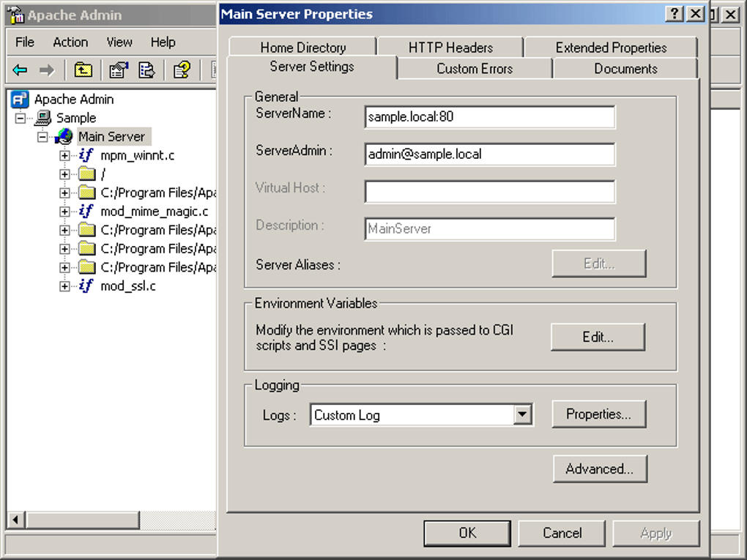Screen dimensions: 747x560
Task: Open the Logs dropdown
Action: (522, 414)
